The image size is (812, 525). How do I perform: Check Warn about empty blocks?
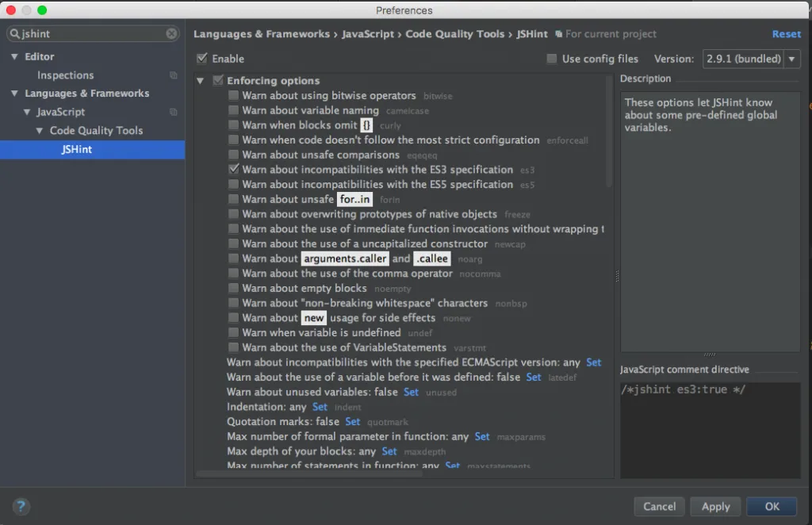pyautogui.click(x=234, y=288)
